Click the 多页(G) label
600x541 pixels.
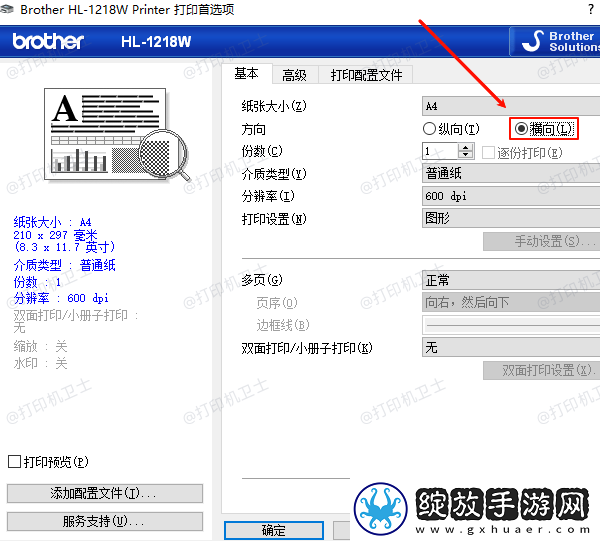coord(262,280)
